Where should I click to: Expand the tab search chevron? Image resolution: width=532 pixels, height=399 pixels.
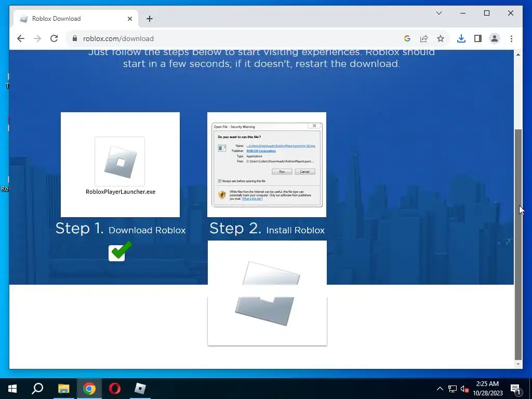pyautogui.click(x=438, y=13)
